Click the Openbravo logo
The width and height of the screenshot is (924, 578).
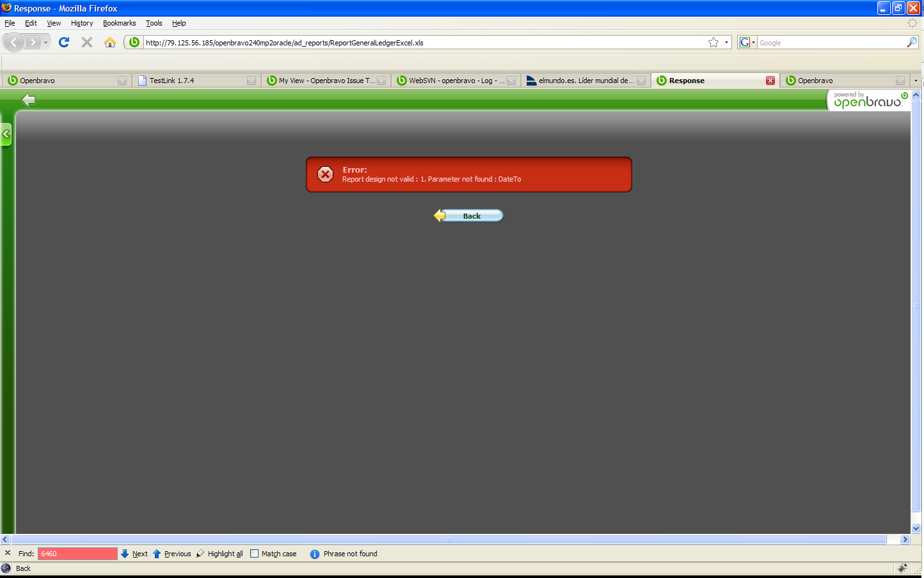[x=870, y=100]
